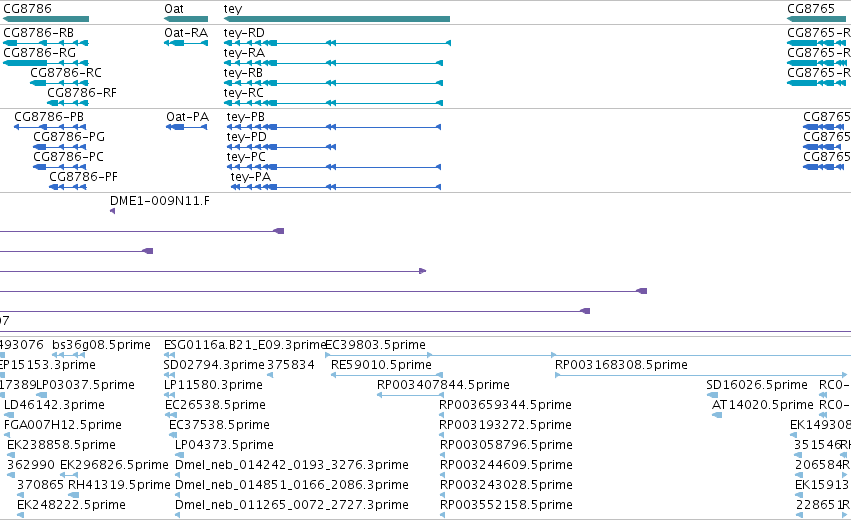
Task: Open the tey-RC transcript label
Action: 244,93
